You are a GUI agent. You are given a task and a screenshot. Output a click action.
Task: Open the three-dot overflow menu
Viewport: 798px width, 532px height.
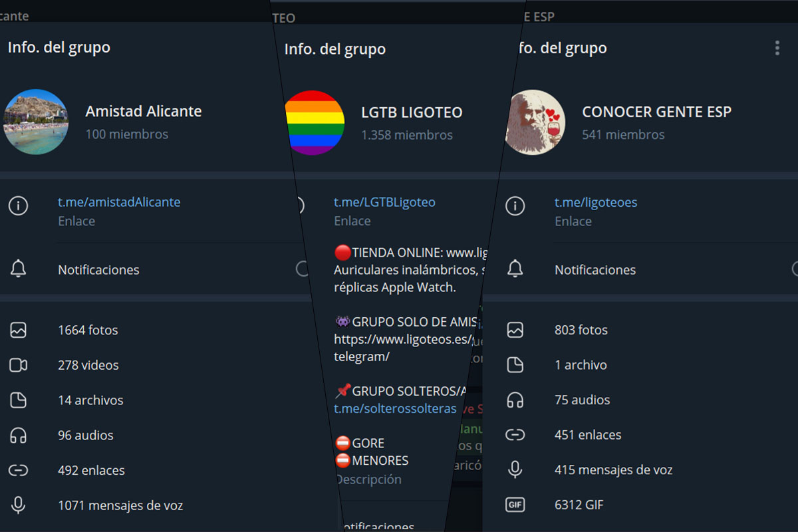pos(777,48)
